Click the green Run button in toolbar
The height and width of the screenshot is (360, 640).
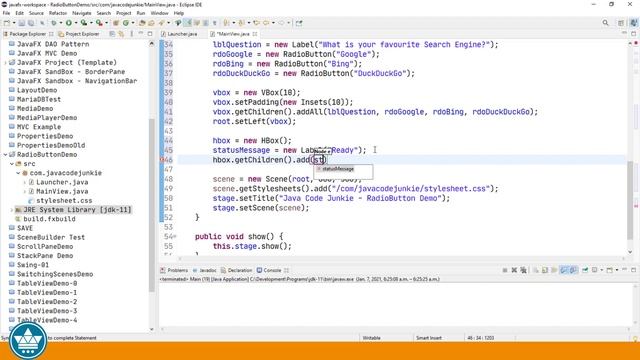69,23
